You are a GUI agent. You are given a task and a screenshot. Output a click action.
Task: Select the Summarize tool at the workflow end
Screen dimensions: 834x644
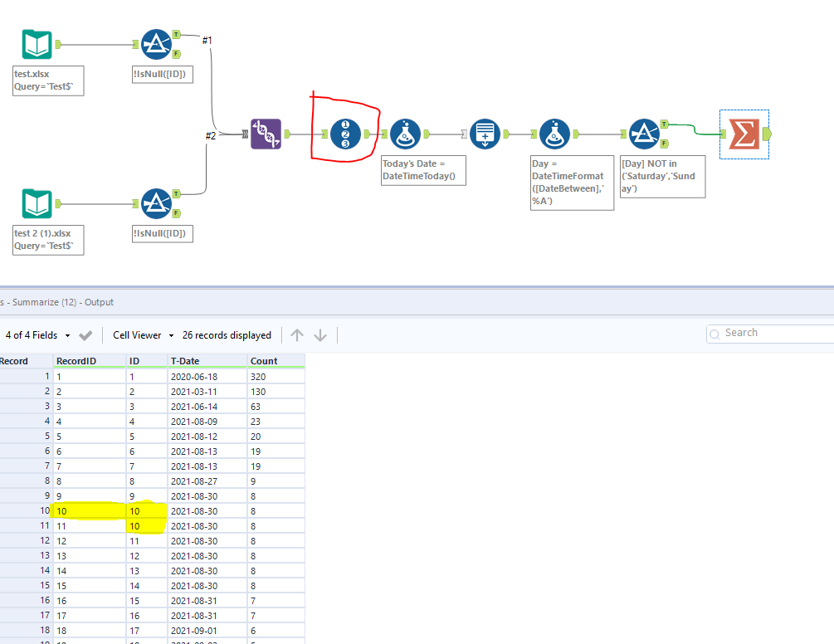744,134
